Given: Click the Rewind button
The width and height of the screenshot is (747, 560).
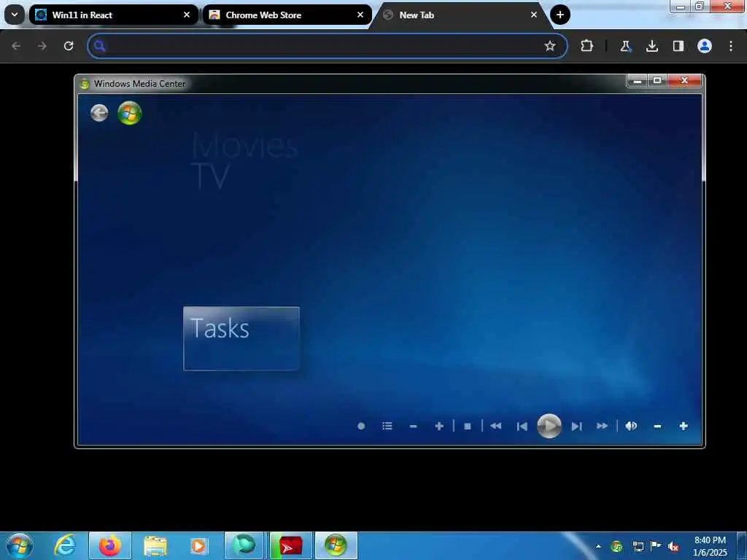Looking at the screenshot, I should coord(495,426).
